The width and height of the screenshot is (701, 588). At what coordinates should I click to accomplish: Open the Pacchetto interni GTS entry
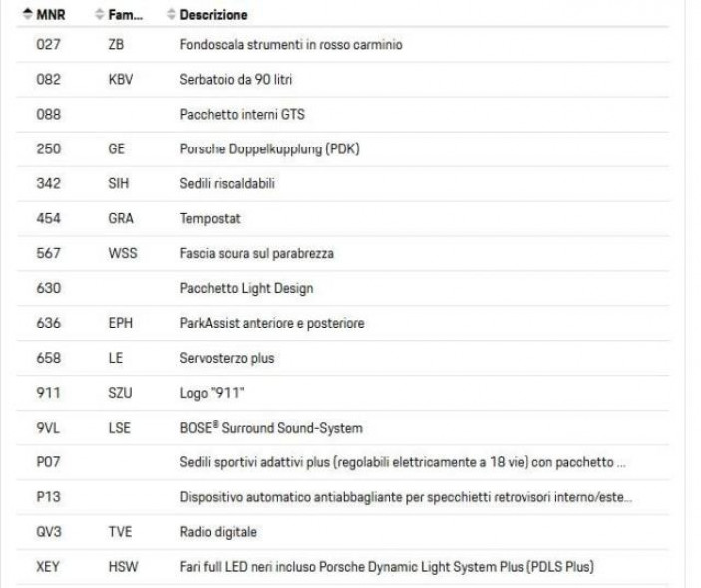tap(343, 115)
